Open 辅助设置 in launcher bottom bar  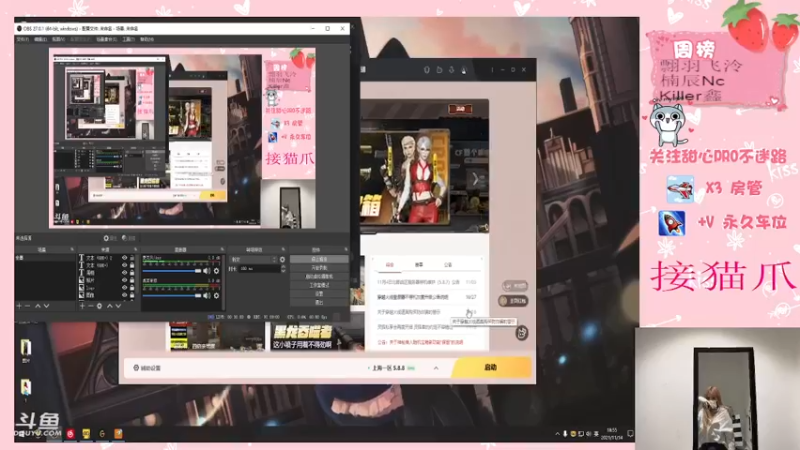pos(147,368)
